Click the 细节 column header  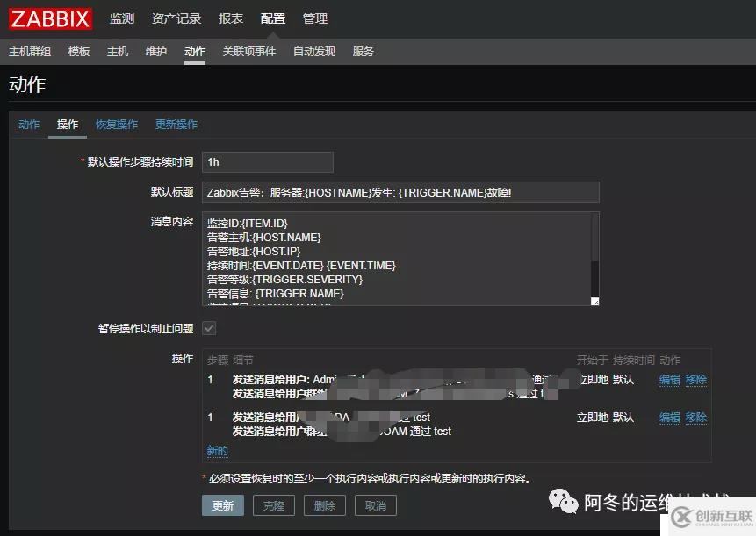coord(243,361)
